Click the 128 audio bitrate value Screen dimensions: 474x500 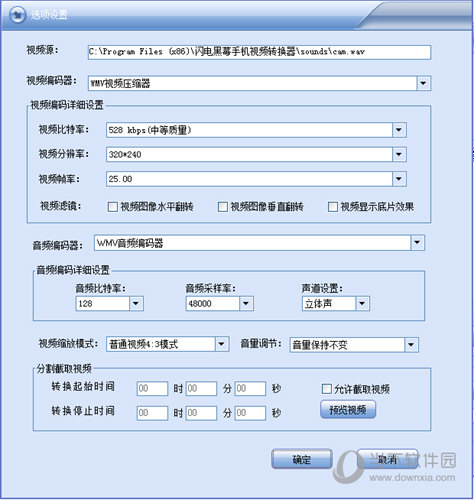[85, 304]
